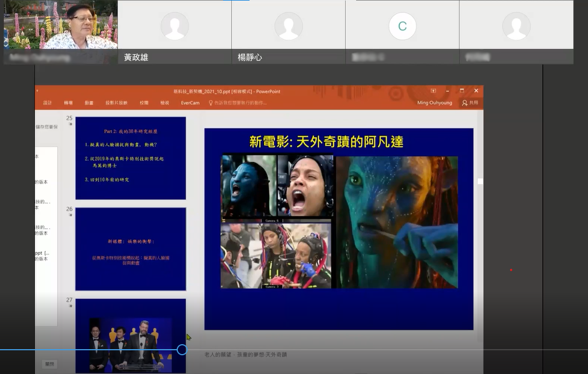The height and width of the screenshot is (374, 588).
Task: Open the EverCam ribbon tab
Action: 190,103
